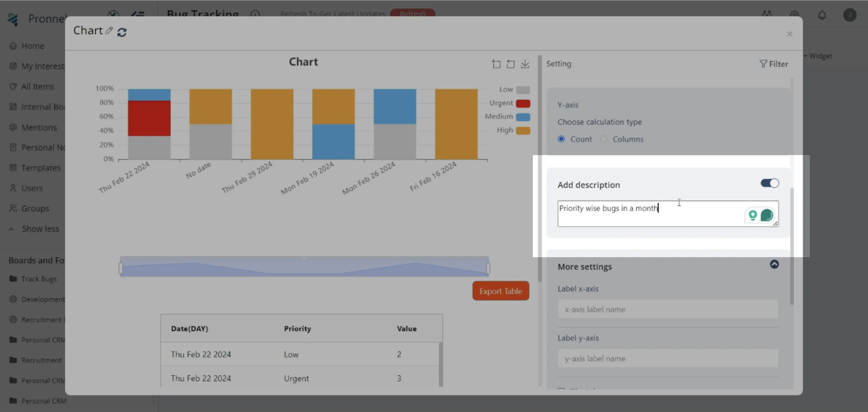Click the Urgent cell in the table

(x=296, y=378)
